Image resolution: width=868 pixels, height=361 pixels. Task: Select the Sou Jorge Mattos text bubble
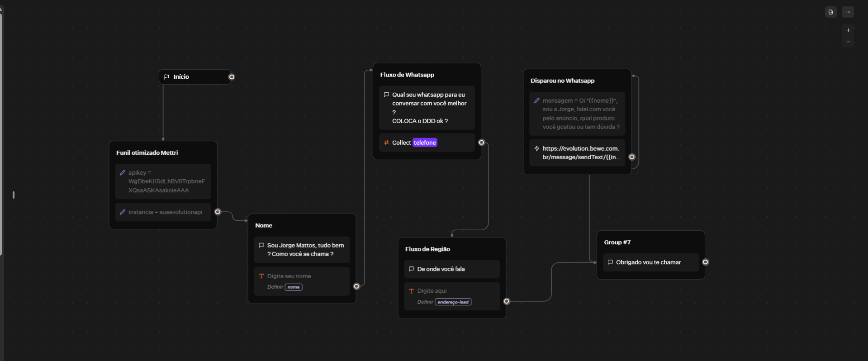tap(302, 250)
